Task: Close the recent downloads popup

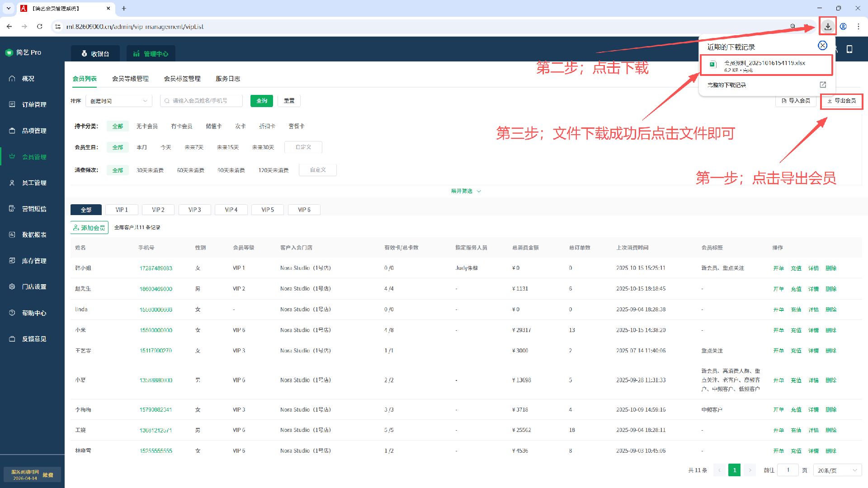Action: tap(822, 46)
